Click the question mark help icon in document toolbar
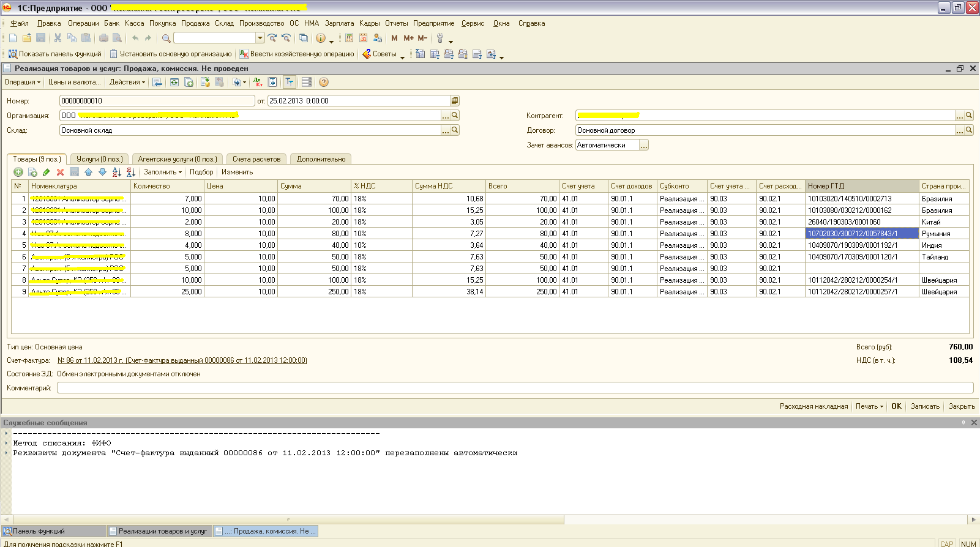 [324, 82]
